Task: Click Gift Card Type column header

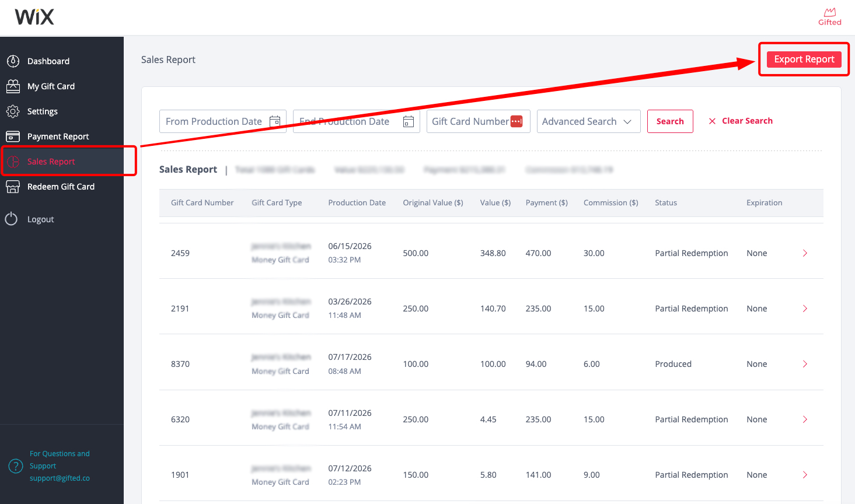Action: [277, 203]
